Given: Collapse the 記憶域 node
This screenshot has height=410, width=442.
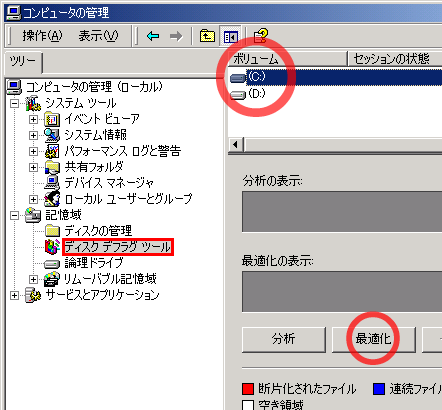Looking at the screenshot, I should 14,215.
